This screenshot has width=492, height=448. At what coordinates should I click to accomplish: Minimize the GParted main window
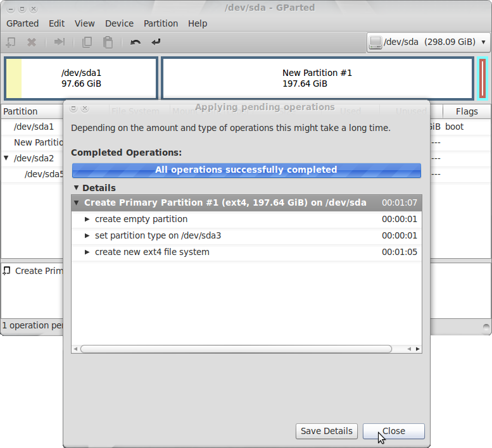tap(11, 9)
